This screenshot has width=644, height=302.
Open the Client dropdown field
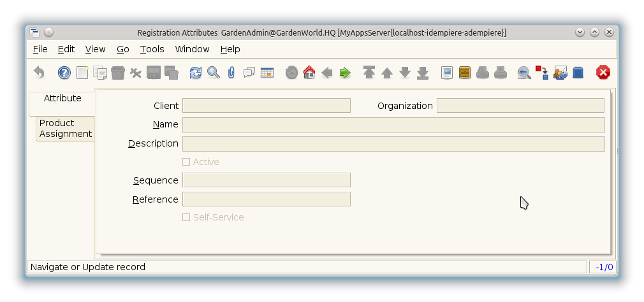pyautogui.click(x=266, y=106)
